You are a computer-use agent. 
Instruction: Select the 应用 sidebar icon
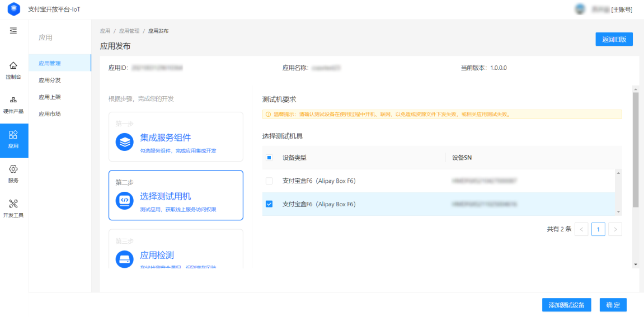(13, 134)
